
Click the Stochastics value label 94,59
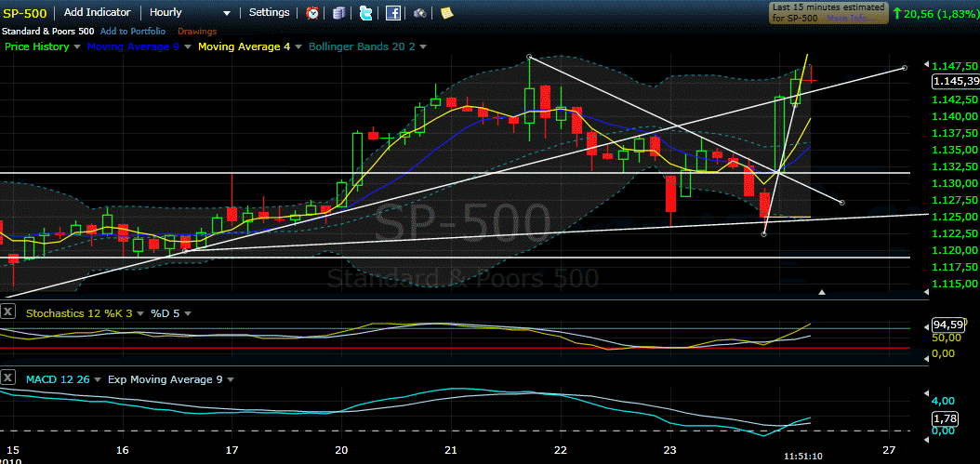coord(948,325)
